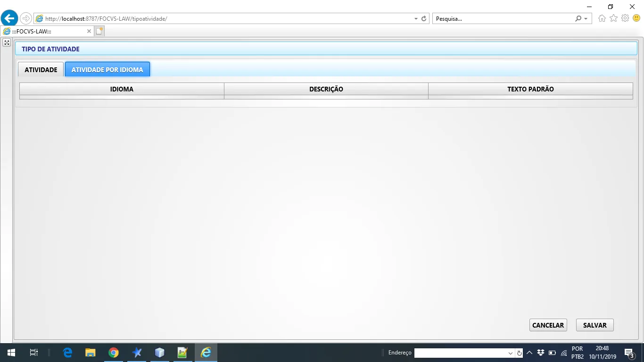
Task: Launch Google Chrome from the taskbar
Action: point(114,353)
